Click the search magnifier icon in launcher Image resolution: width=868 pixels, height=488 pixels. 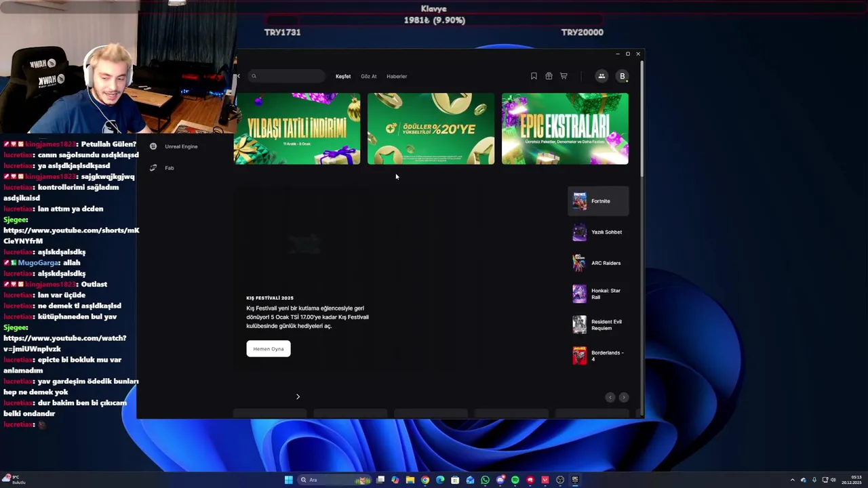(x=254, y=76)
